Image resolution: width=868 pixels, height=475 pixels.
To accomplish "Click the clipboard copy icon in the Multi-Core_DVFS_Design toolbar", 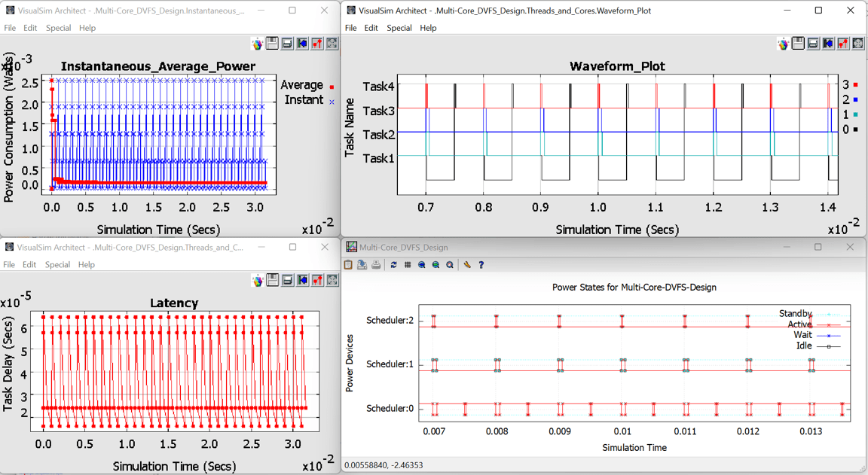I will click(348, 265).
